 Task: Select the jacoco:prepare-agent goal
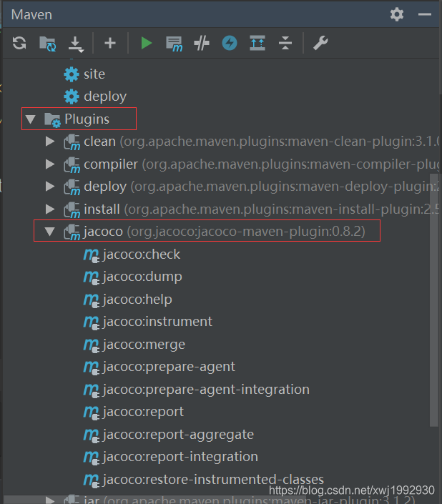coord(169,367)
